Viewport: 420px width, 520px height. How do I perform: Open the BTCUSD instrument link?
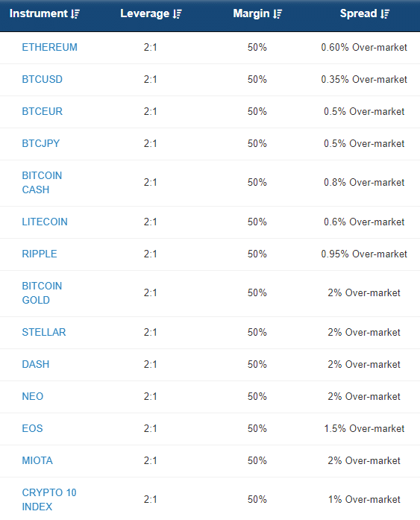(42, 79)
